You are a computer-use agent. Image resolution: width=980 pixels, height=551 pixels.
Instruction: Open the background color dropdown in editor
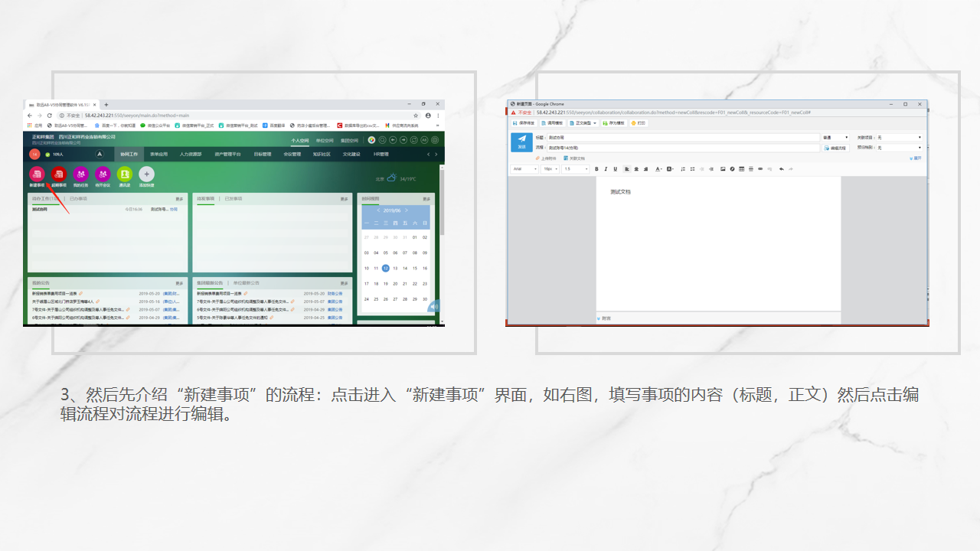[x=671, y=168]
